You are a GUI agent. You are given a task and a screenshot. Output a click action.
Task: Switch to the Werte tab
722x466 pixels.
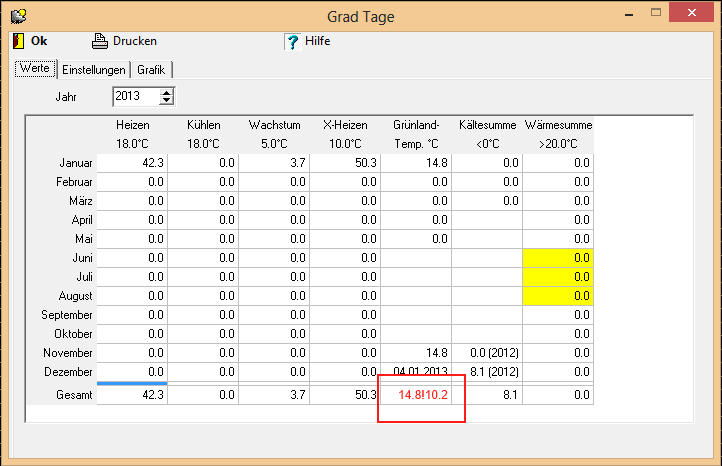coord(35,69)
